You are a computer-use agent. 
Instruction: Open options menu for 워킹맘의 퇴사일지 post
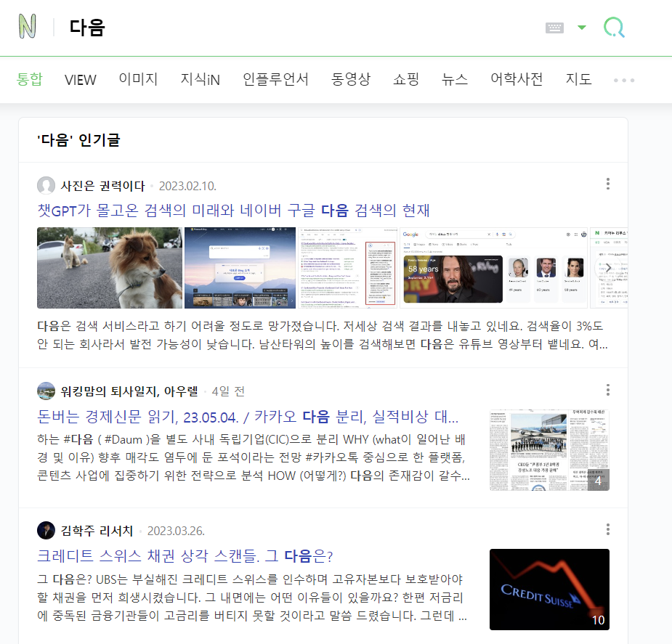pos(608,390)
